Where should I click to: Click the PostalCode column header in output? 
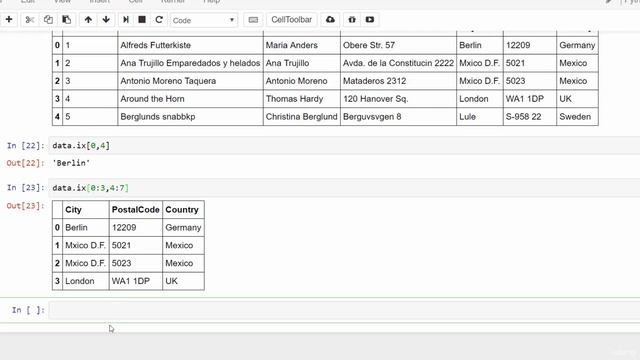(x=136, y=210)
